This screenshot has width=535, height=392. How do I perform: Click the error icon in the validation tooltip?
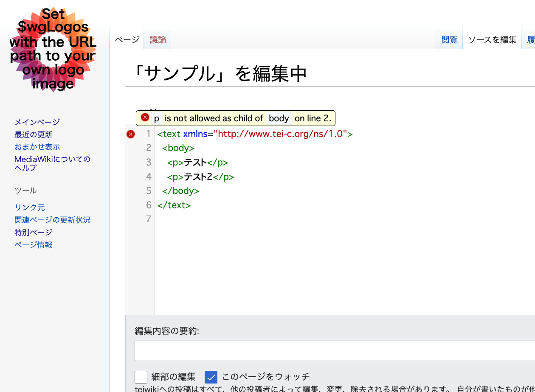tap(145, 118)
